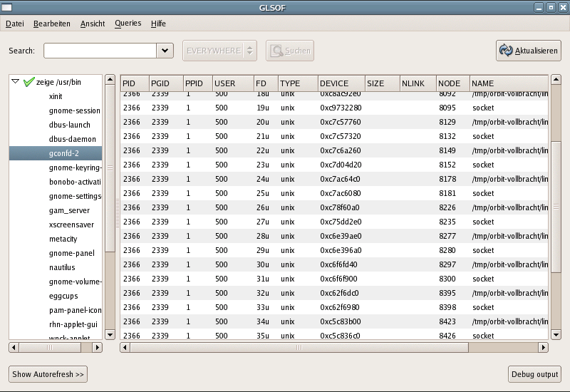Sort table by FD column header

pyautogui.click(x=266, y=83)
